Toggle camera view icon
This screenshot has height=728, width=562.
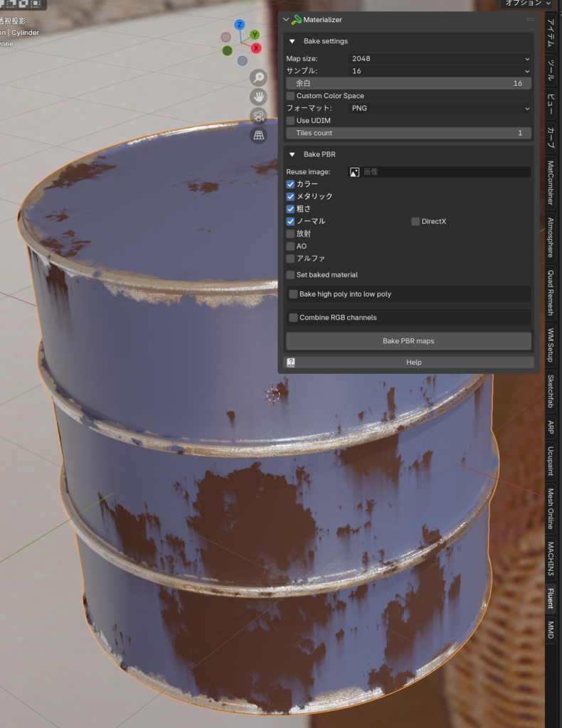point(258,116)
